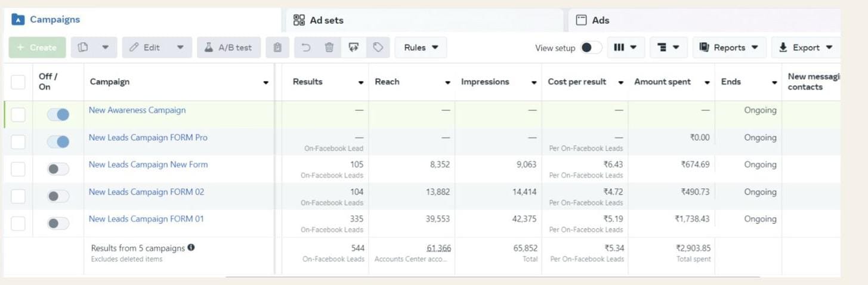Viewport: 868px width, 285px height.
Task: Click the A/B test flask button
Action: (229, 48)
